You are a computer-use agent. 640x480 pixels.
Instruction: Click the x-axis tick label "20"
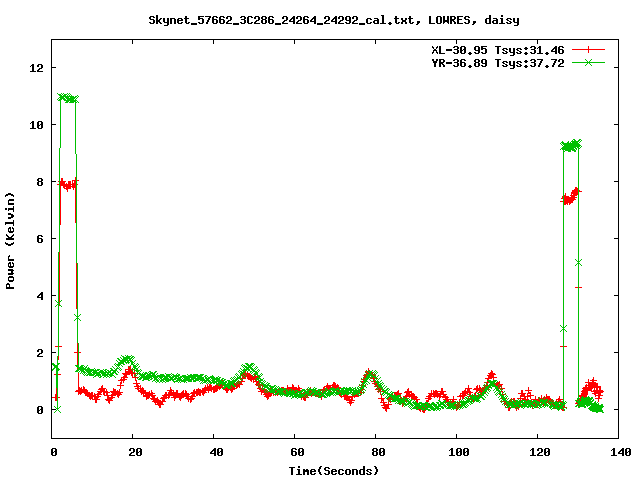135,452
